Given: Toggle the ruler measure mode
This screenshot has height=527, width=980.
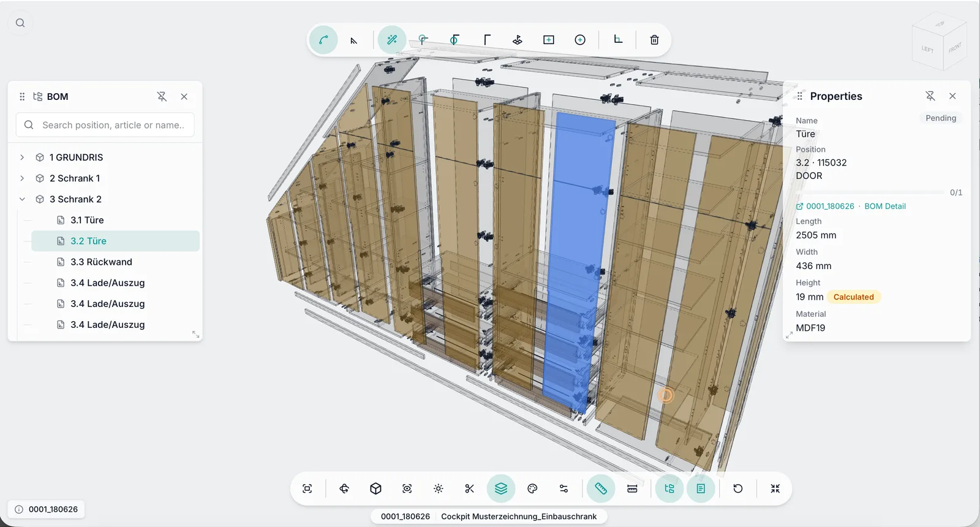Looking at the screenshot, I should point(601,488).
